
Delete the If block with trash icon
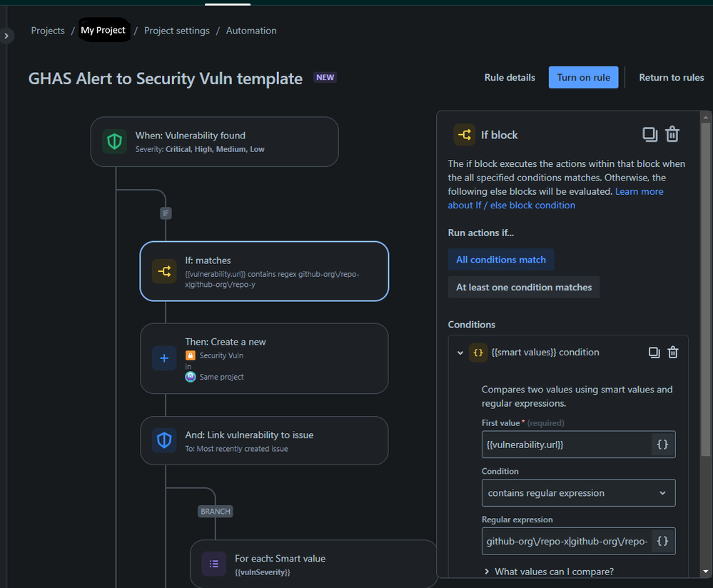coord(672,134)
